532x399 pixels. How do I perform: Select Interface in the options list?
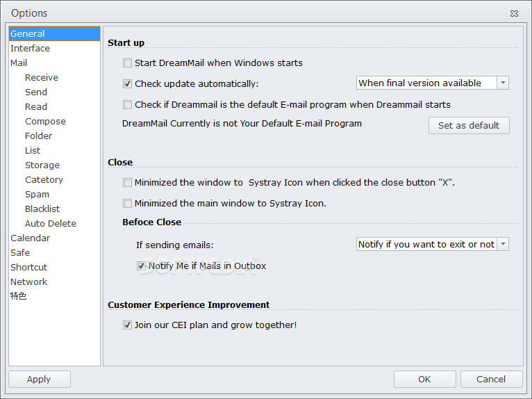(30, 48)
